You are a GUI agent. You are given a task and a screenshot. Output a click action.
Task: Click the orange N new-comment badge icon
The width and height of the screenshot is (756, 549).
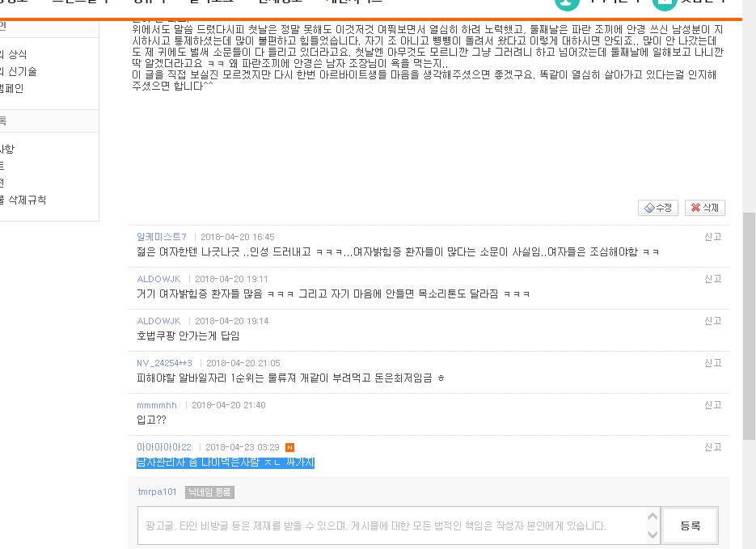[289, 447]
